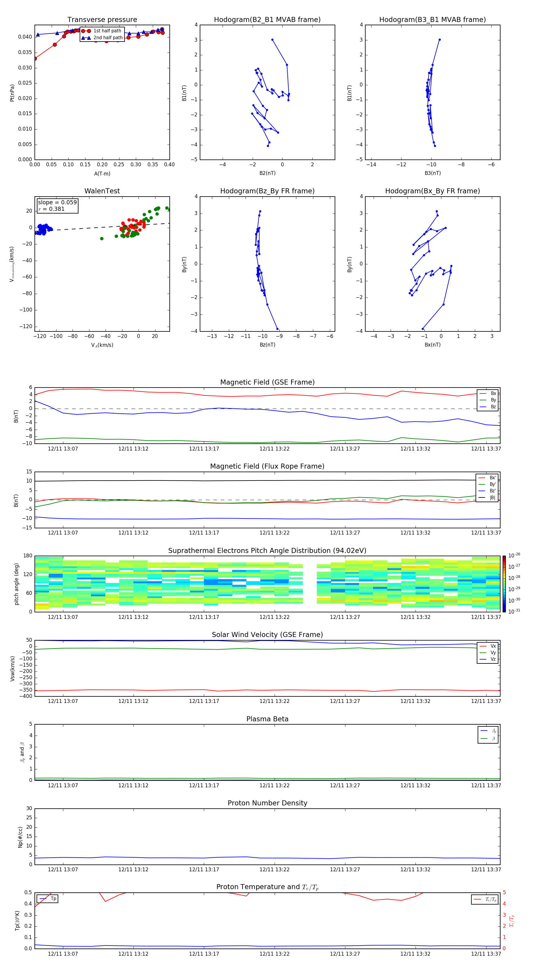
Task: Click the "V_A(km/s)" x-axis label
Action: click(102, 345)
